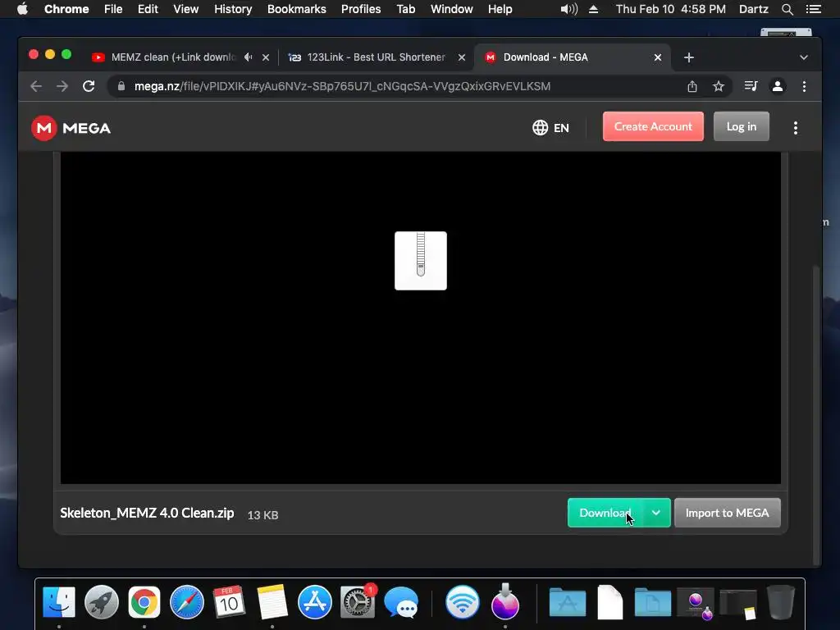
Task: Open the Chrome menu in menu bar
Action: [x=66, y=9]
